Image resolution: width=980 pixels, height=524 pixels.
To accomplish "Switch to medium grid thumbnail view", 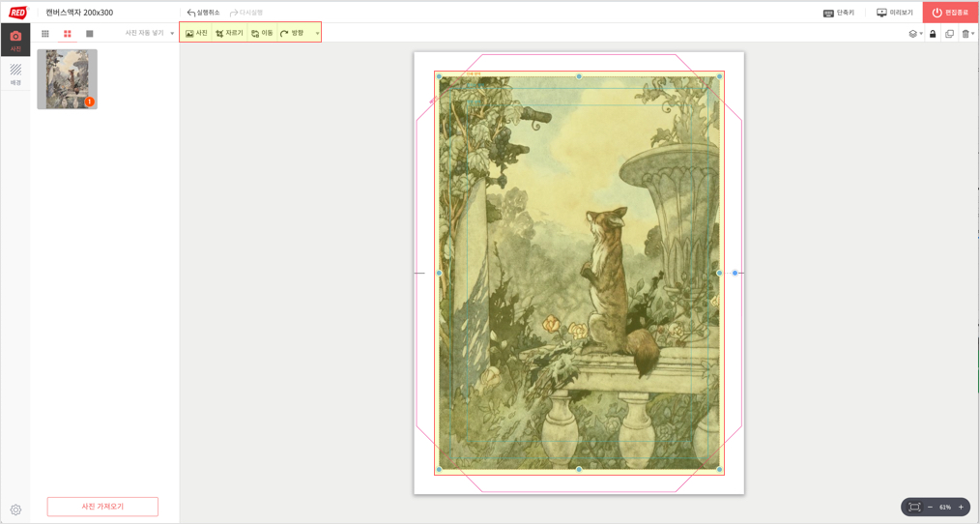I will pos(68,34).
